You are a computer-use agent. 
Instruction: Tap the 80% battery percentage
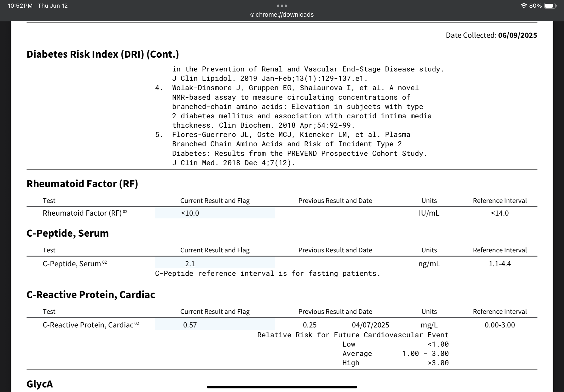[x=535, y=6]
